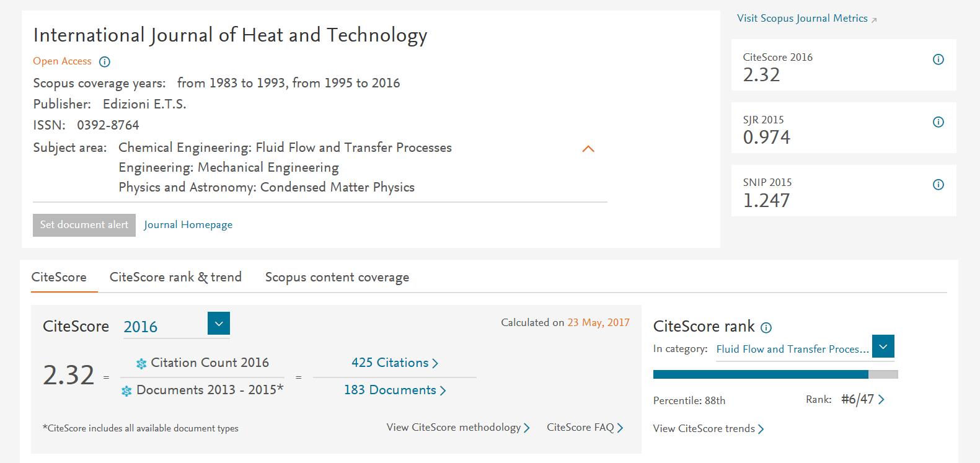Click the snowflake icon beside Documents 2013 - 2015

coord(126,391)
